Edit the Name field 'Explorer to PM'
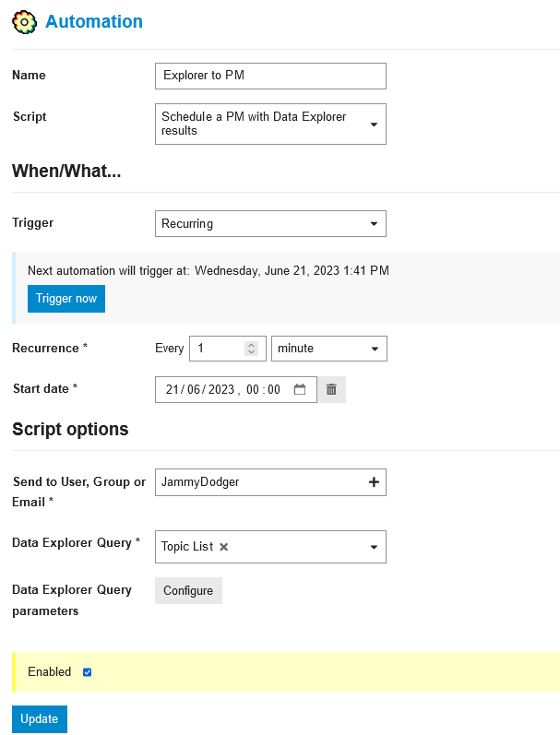560x735 pixels. point(270,76)
